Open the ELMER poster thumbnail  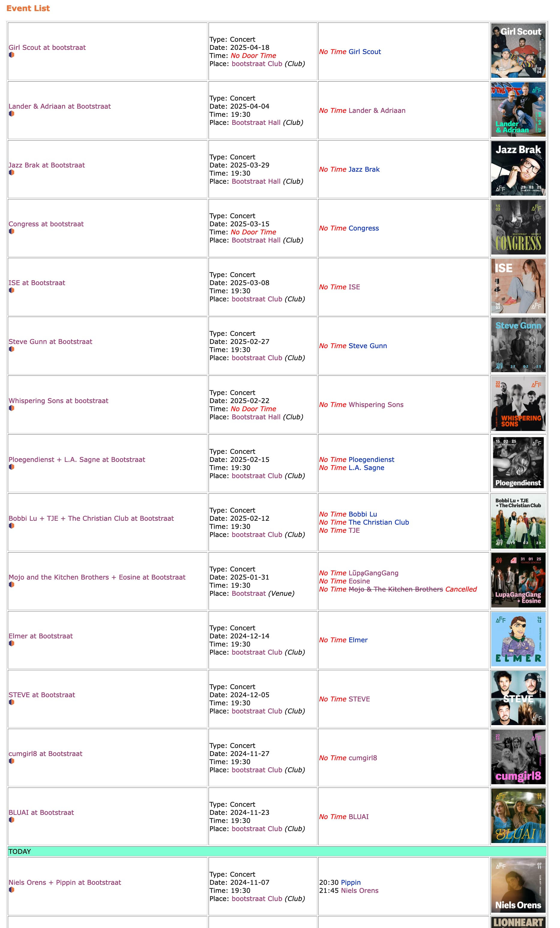(518, 639)
